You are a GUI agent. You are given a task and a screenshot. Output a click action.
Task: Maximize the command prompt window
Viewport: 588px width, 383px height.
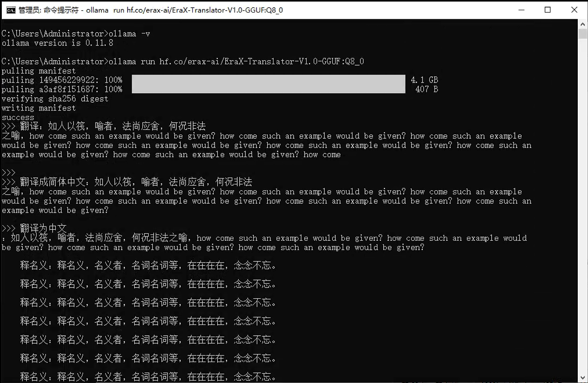click(x=547, y=10)
